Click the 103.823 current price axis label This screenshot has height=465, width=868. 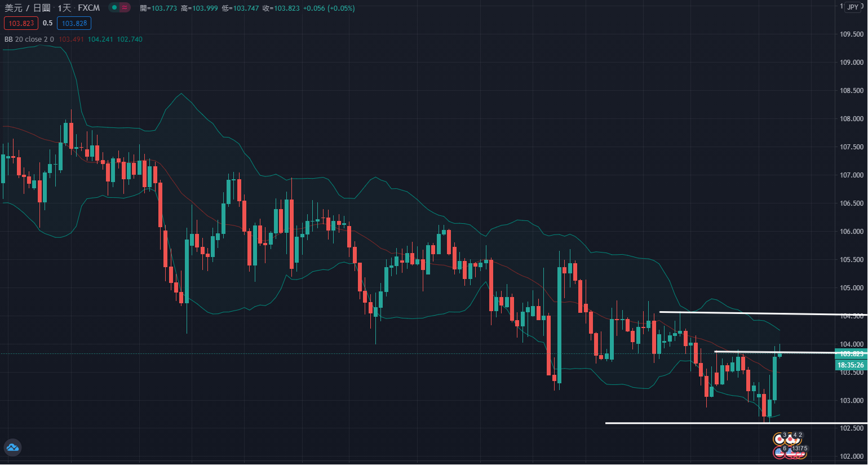[851, 354]
